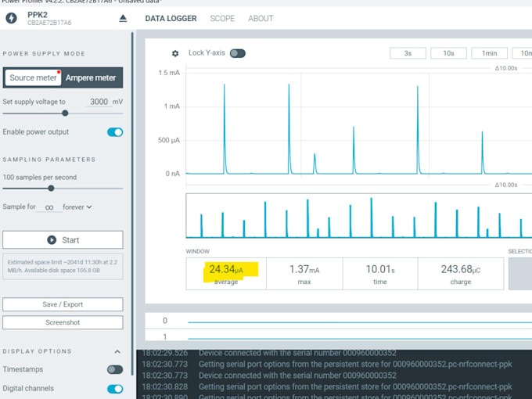
Task: Click Save / Export button
Action: pyautogui.click(x=63, y=304)
